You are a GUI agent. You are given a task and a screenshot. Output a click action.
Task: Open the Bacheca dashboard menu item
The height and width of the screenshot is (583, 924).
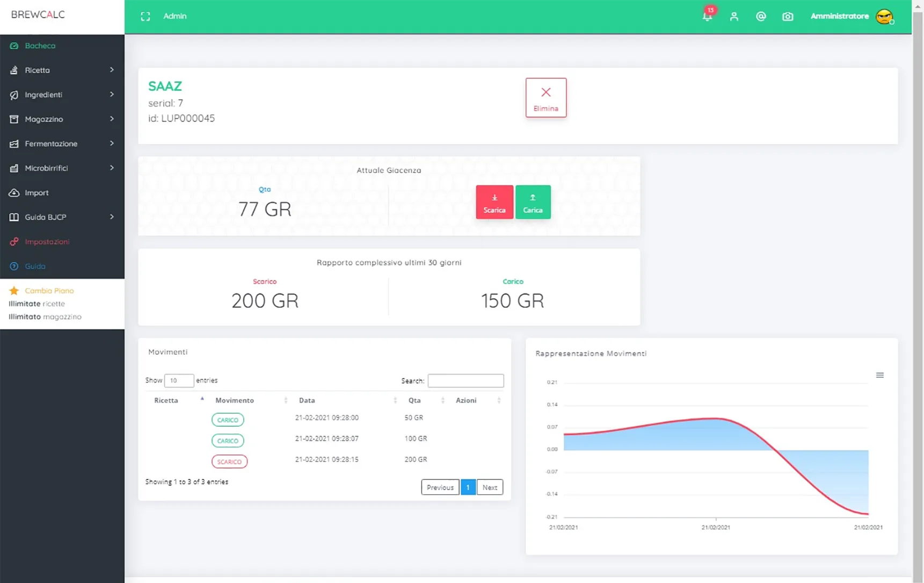(x=62, y=46)
